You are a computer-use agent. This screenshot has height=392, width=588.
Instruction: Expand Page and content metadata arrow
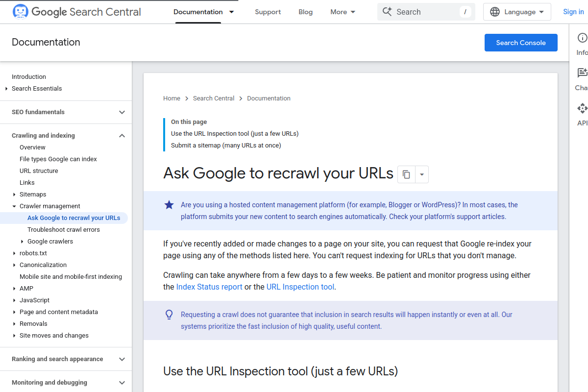tap(14, 312)
